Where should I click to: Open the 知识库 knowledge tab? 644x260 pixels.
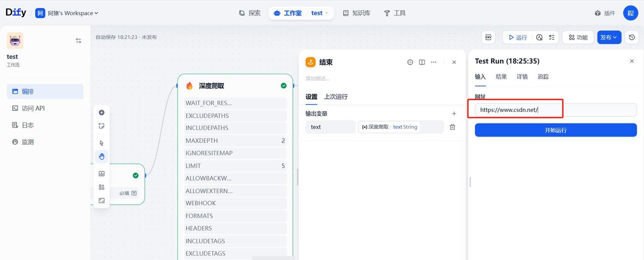[357, 13]
